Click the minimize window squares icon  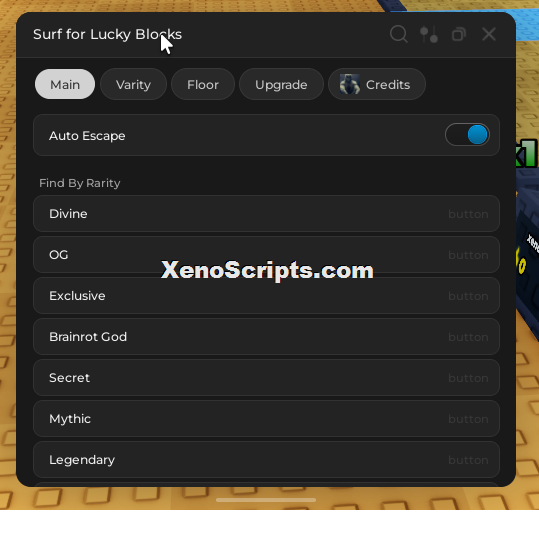tap(459, 34)
